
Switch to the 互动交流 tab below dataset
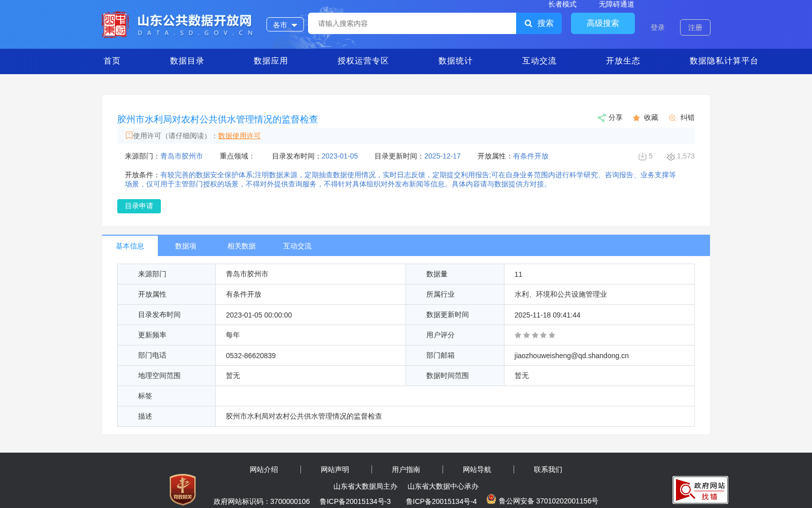pyautogui.click(x=297, y=246)
